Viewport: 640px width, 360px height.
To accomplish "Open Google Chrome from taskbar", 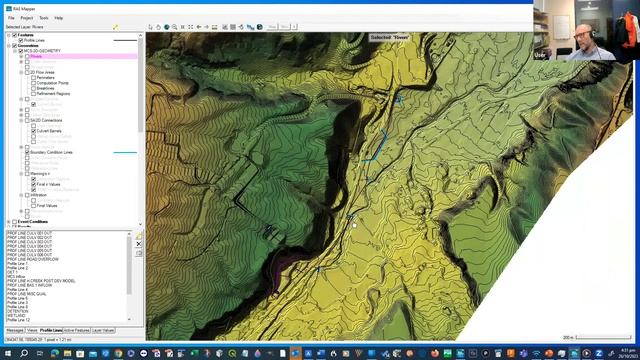I will pyautogui.click(x=118, y=353).
